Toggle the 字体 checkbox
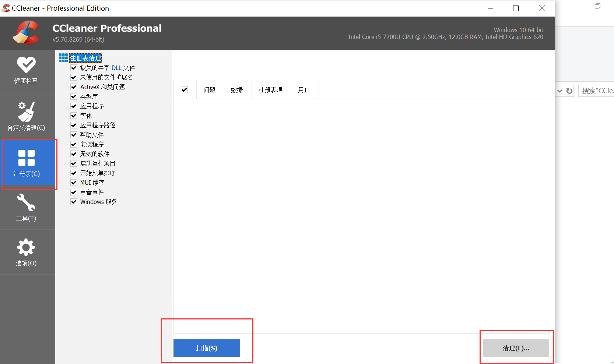 (74, 116)
